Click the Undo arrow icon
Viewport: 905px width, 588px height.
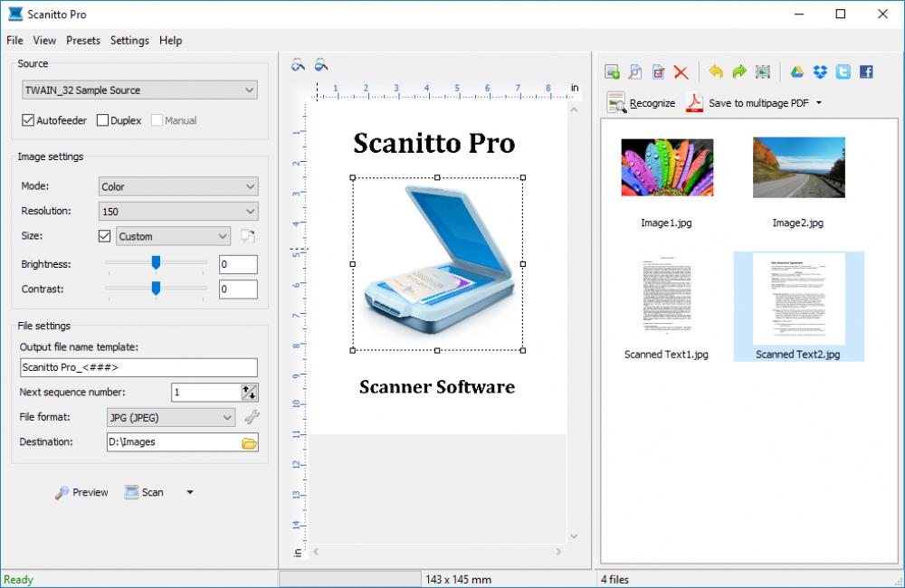(715, 71)
